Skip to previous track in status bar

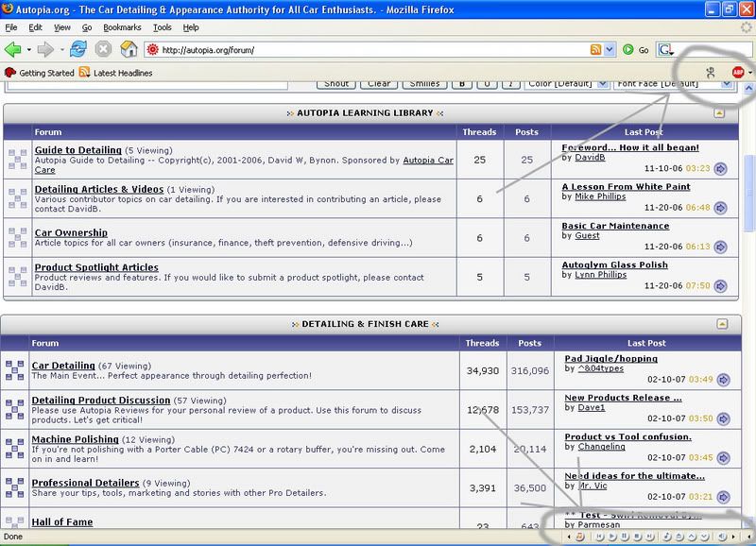point(600,537)
